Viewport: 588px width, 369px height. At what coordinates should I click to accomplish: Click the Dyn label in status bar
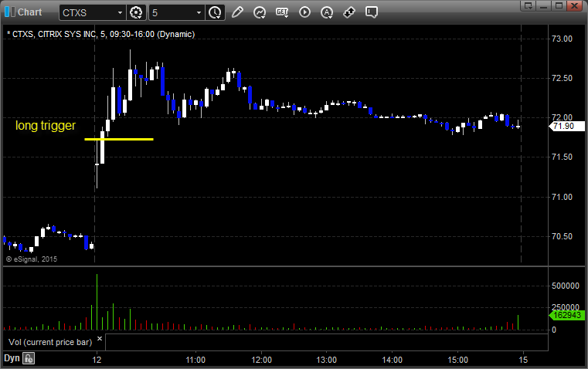[x=12, y=358]
